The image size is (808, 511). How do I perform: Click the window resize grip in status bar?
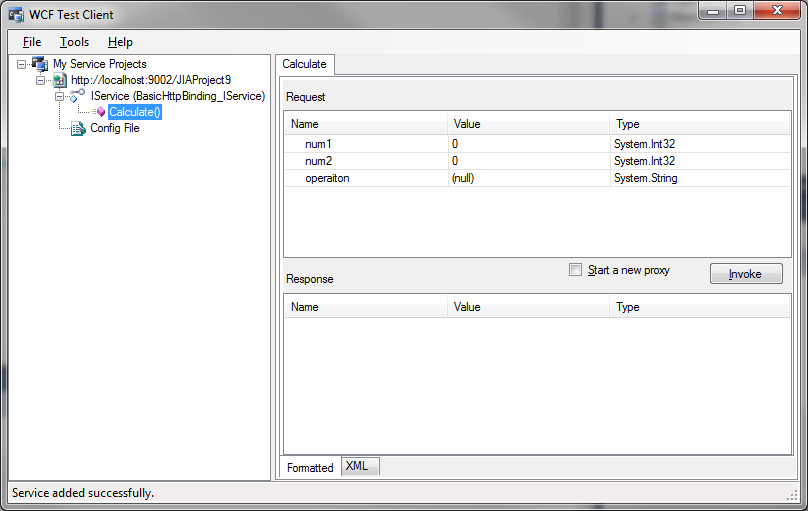(x=793, y=496)
